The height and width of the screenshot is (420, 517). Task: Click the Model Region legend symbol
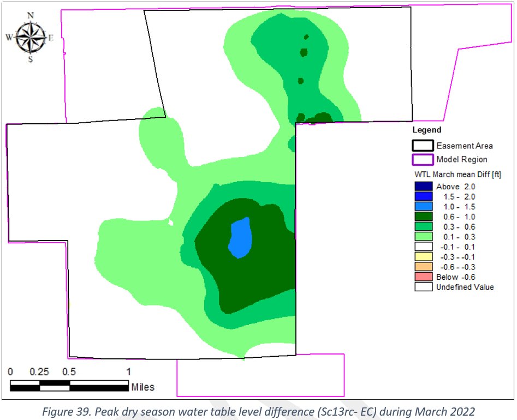tap(423, 159)
